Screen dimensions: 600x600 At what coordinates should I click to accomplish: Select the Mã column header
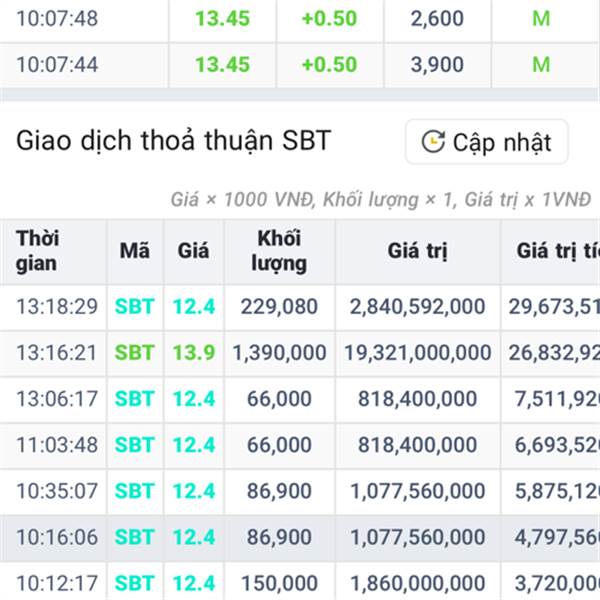click(134, 251)
